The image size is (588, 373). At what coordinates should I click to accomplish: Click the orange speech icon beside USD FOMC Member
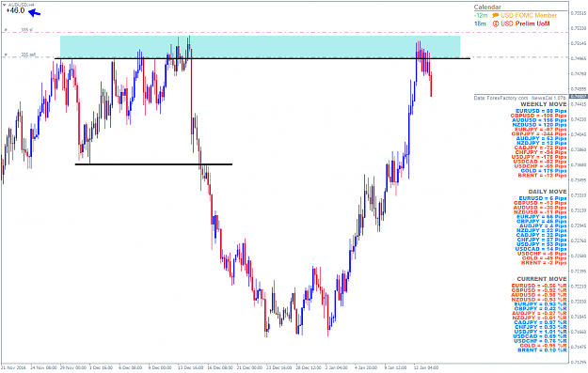(x=496, y=15)
